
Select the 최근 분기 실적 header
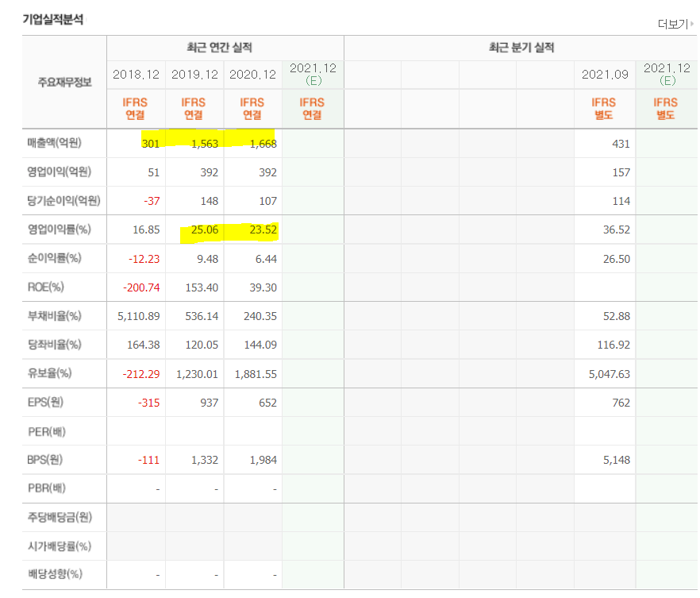(x=521, y=48)
